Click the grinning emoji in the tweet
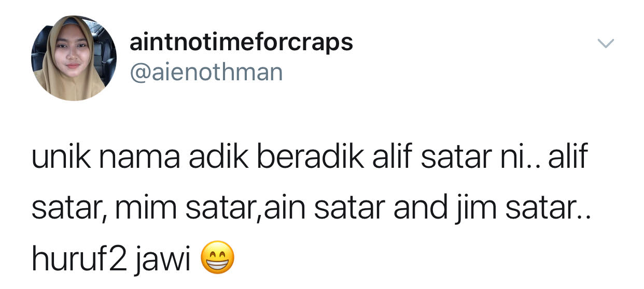This screenshot has height=289, width=644. (x=217, y=258)
